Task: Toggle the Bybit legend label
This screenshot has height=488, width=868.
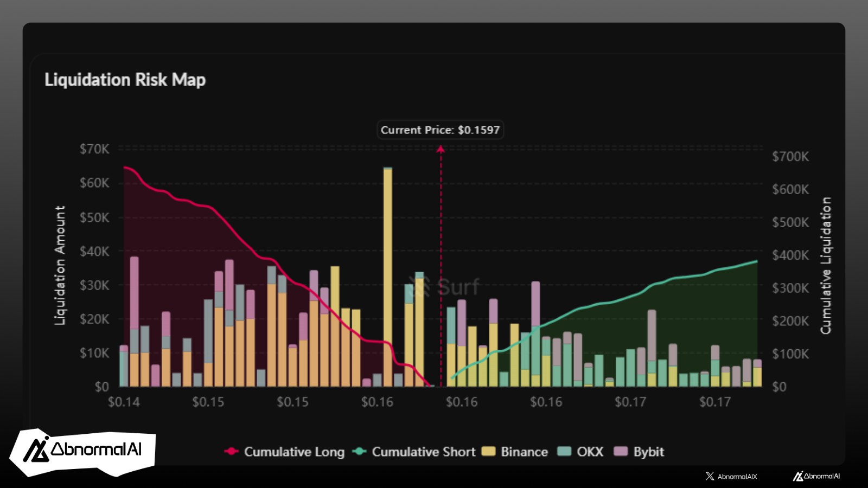Action: click(648, 452)
